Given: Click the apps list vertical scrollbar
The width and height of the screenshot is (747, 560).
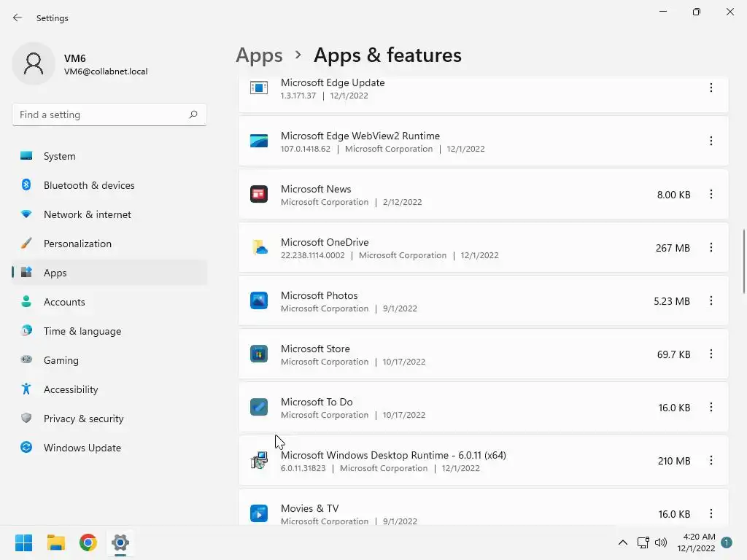Looking at the screenshot, I should (x=743, y=260).
